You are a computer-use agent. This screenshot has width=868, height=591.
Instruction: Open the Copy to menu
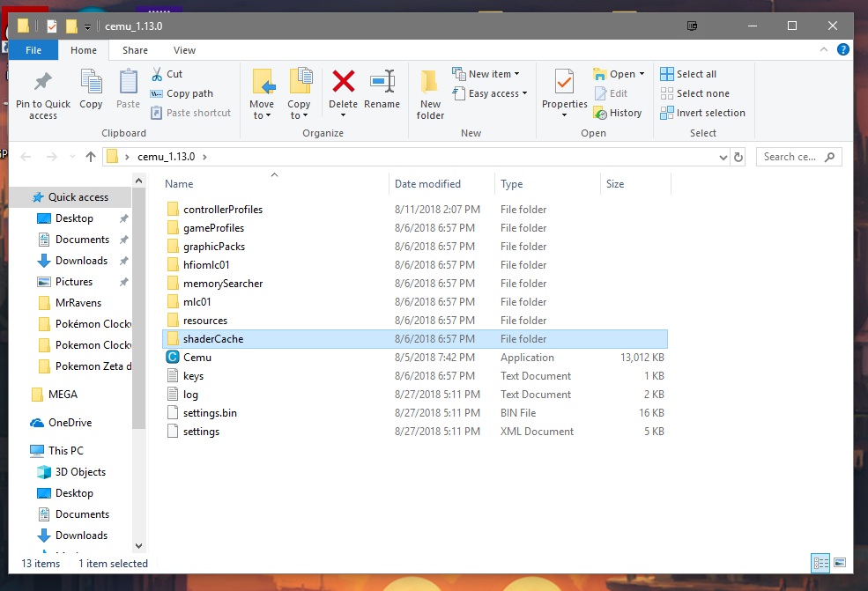point(299,94)
